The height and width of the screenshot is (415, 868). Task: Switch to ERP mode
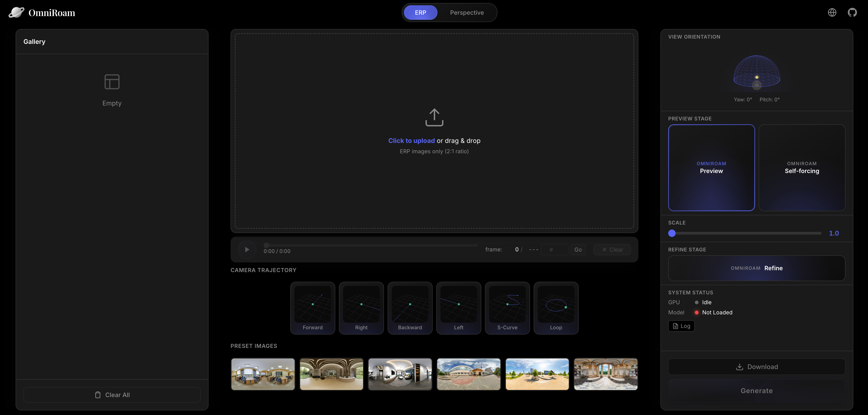point(420,12)
